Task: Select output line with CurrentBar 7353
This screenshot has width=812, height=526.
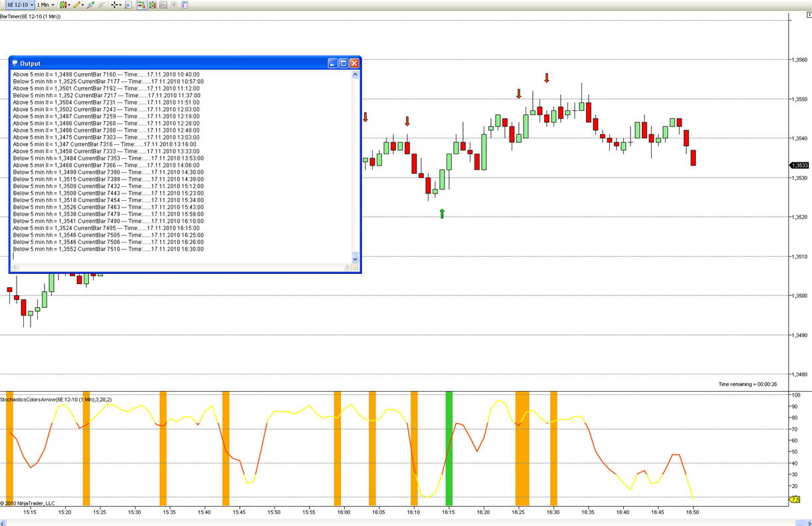Action: point(108,158)
